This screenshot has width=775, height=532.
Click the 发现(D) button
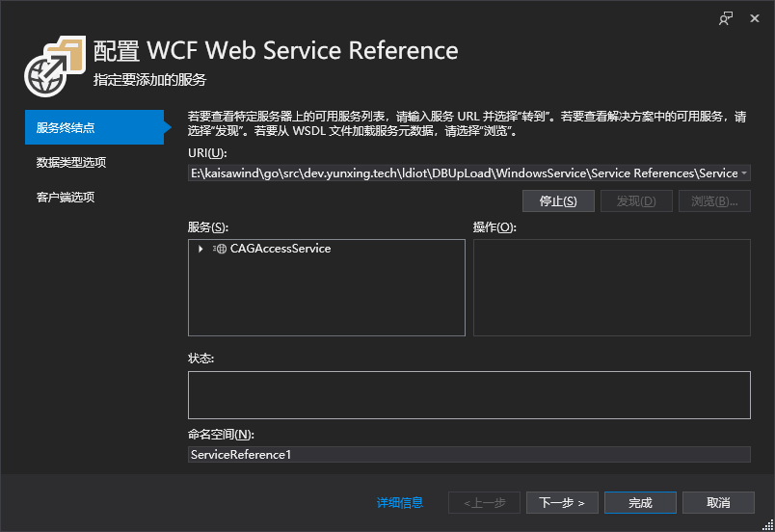coord(636,201)
